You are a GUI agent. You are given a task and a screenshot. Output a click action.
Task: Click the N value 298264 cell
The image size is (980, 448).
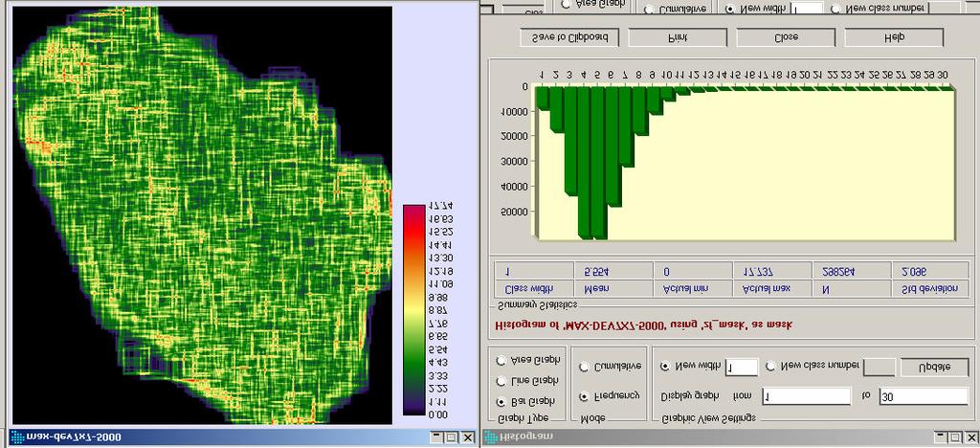(851, 271)
